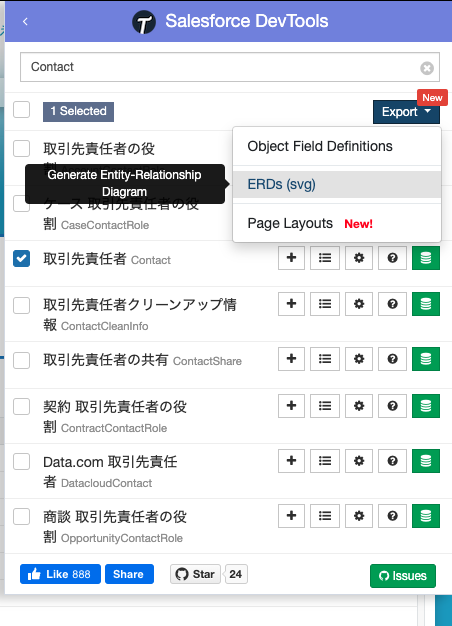The image size is (452, 626).
Task: Click the GitHub Star button
Action: (x=195, y=574)
